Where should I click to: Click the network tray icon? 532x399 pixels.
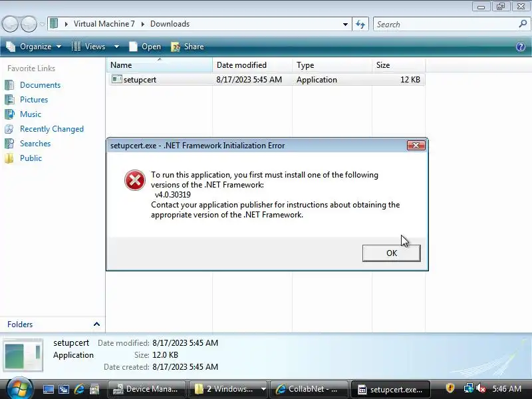coord(468,388)
